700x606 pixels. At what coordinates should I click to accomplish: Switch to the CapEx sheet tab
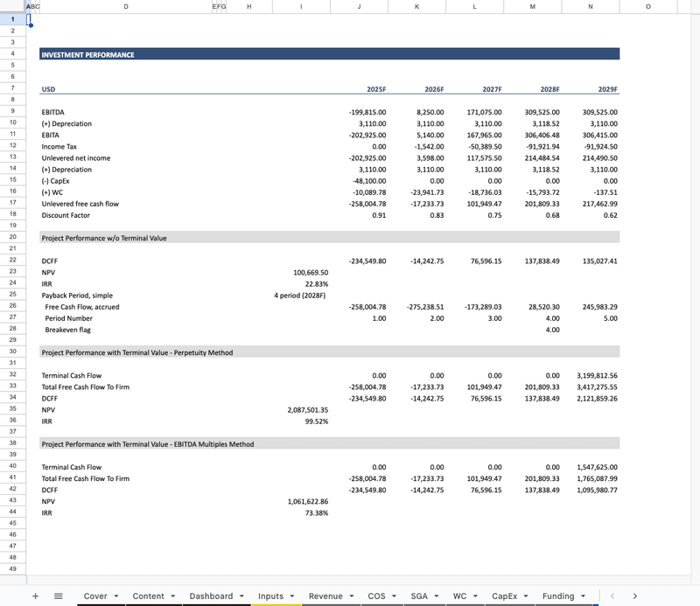tap(504, 596)
